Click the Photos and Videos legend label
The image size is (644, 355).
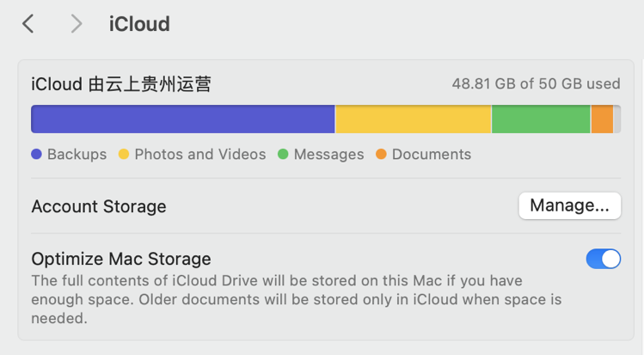pyautogui.click(x=200, y=155)
